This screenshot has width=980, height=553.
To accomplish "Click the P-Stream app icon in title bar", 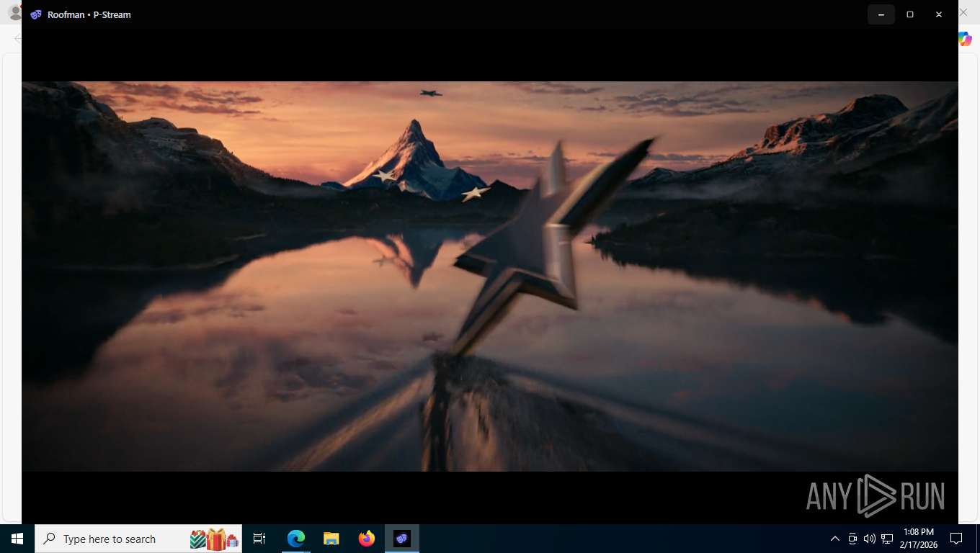I will pyautogui.click(x=36, y=14).
